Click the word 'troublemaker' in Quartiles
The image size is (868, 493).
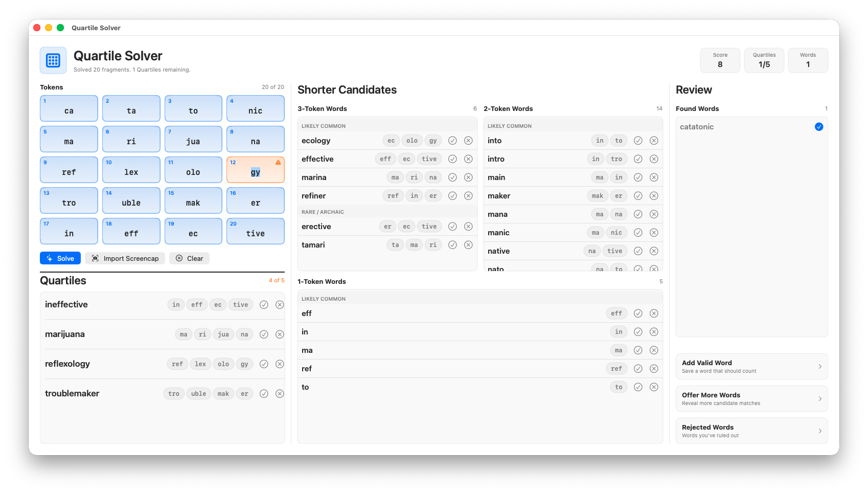click(x=72, y=393)
